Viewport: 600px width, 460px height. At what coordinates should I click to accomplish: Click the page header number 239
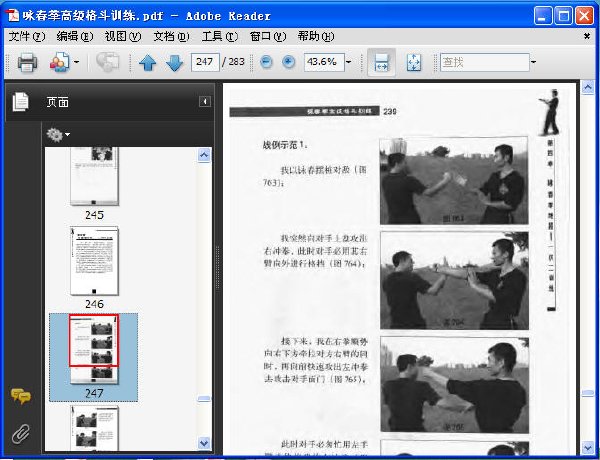pyautogui.click(x=390, y=112)
